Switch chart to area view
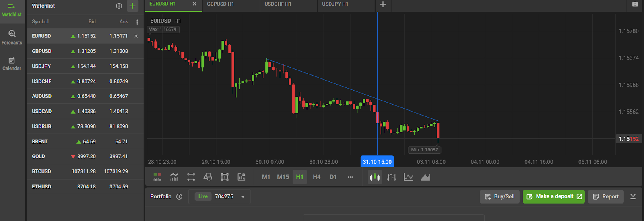 pyautogui.click(x=425, y=177)
